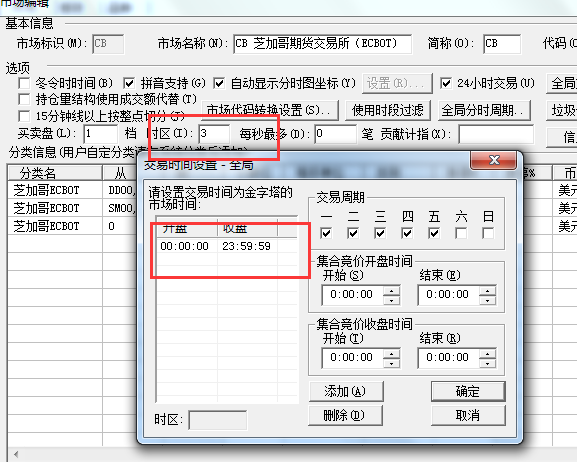Select the 23:59:59 closing time cell
This screenshot has height=462, width=577.
coord(247,246)
